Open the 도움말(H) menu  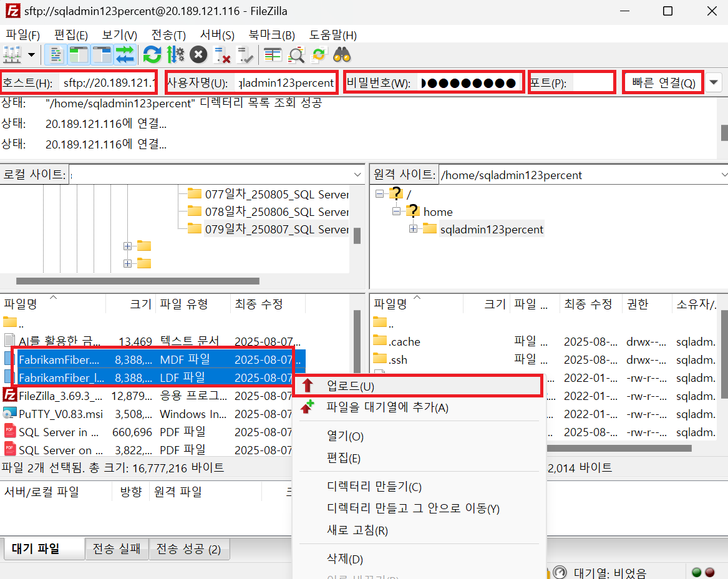(x=333, y=35)
